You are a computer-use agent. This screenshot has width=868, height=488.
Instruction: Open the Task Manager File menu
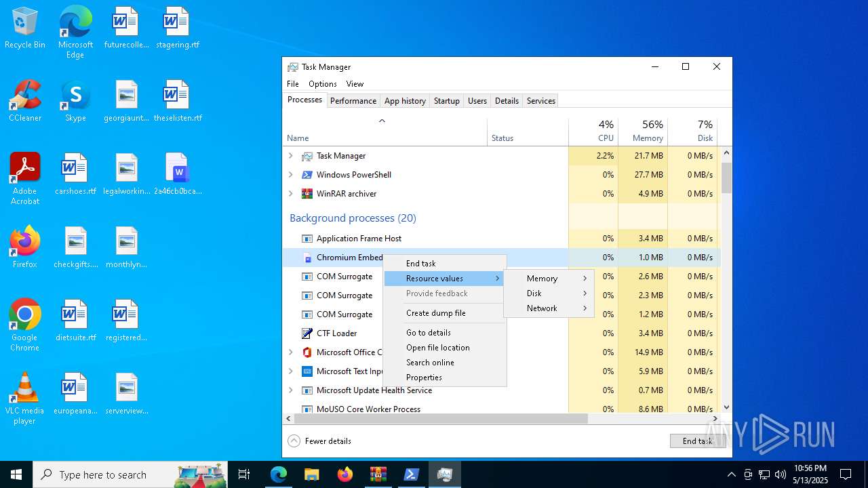(293, 84)
